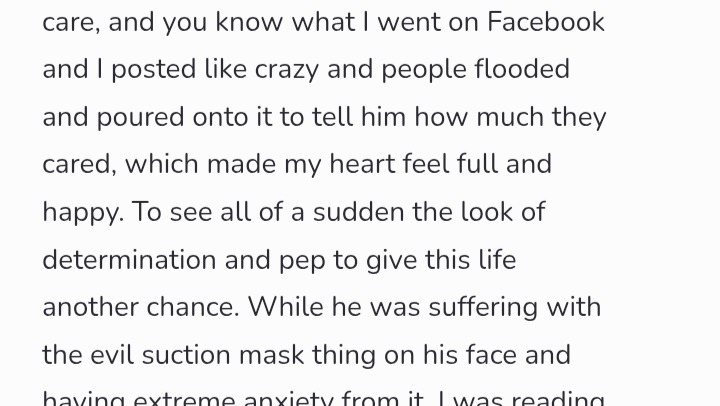Select the word "heart" in the paragraph

click(362, 164)
